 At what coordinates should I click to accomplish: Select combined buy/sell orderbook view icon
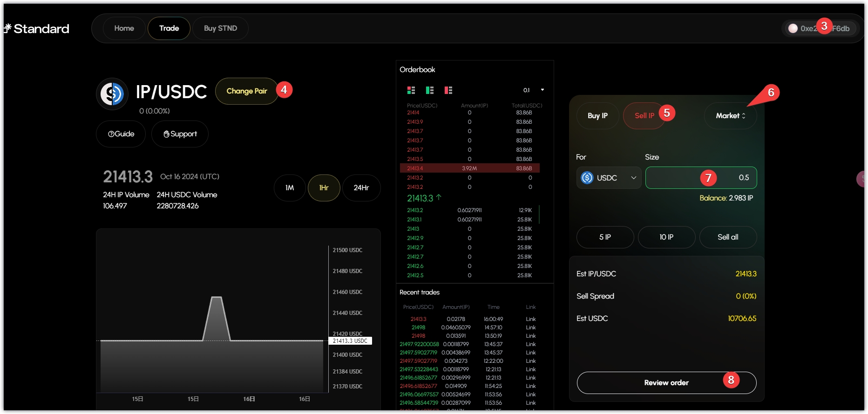411,90
